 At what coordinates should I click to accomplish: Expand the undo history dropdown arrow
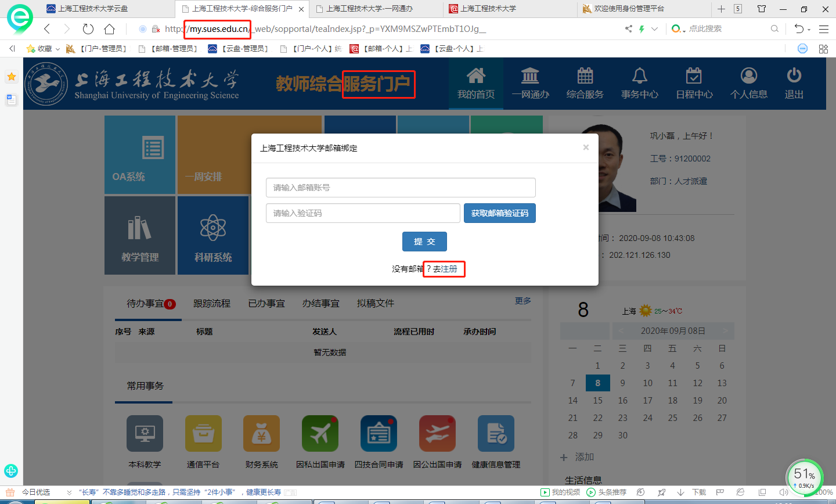(x=809, y=30)
